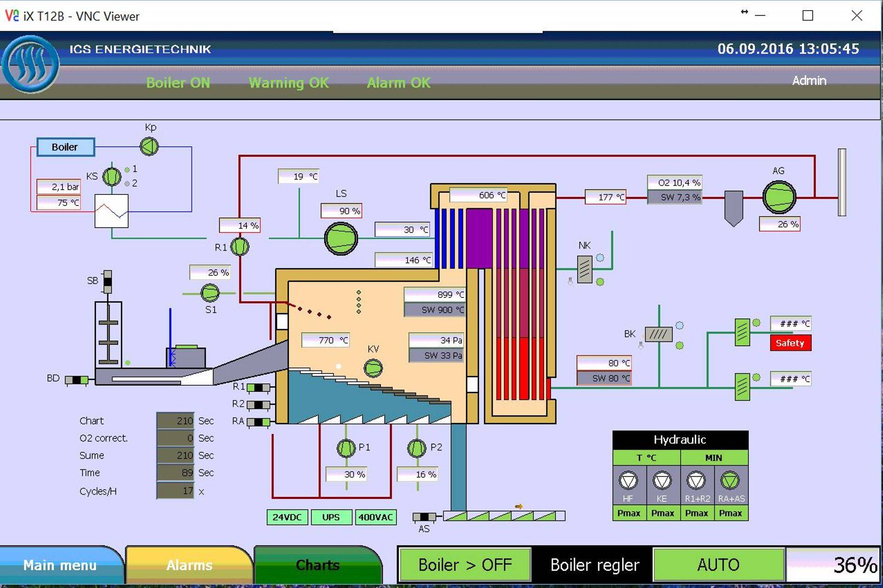Select the S1 motor icon
The image size is (883, 588).
coord(210,293)
